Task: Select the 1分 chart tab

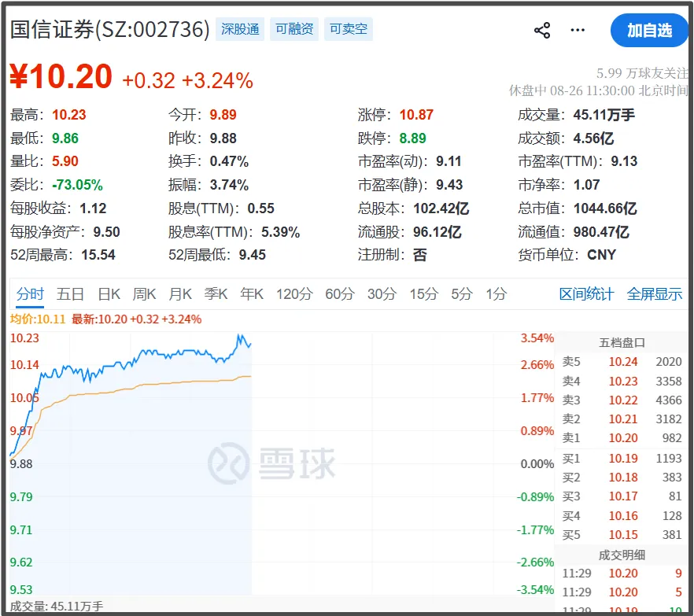Action: (x=497, y=294)
